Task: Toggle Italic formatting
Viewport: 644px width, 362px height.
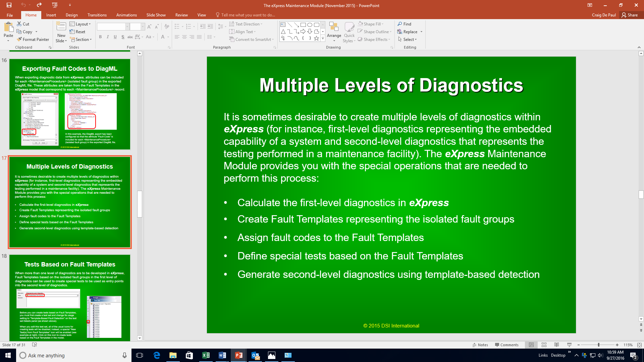Action: click(x=108, y=37)
